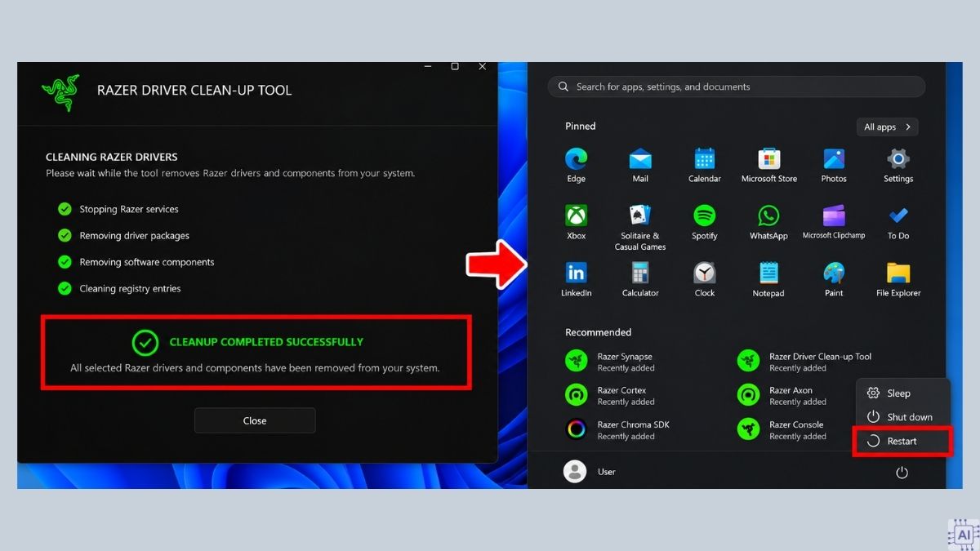The height and width of the screenshot is (551, 980).
Task: Click the power icon in Start menu
Action: [x=902, y=473]
